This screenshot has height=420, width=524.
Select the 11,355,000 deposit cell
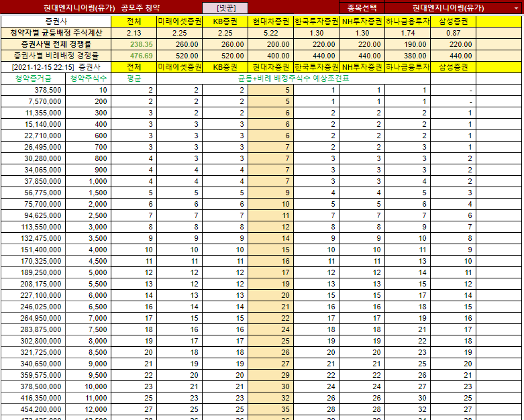(34, 113)
